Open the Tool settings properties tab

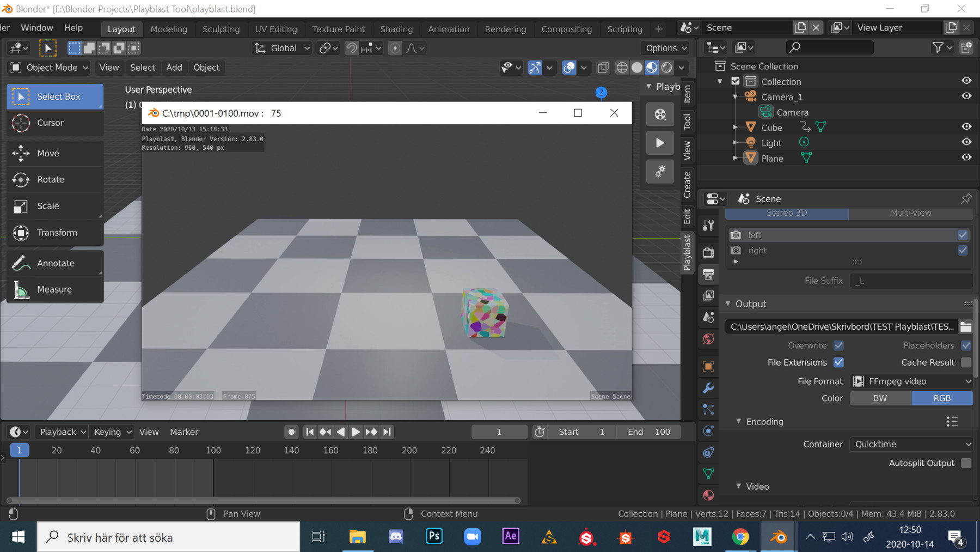point(708,225)
